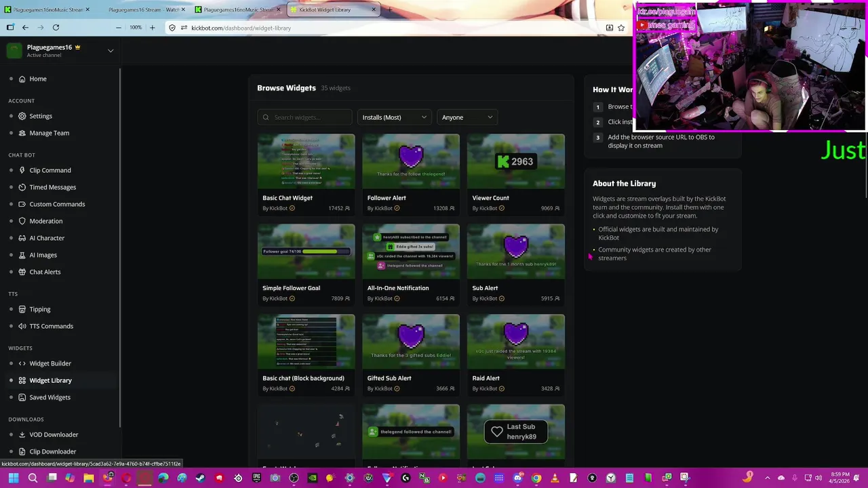Open the Anyone author filter dropdown
Viewport: 868px width, 488px height.
(x=467, y=117)
